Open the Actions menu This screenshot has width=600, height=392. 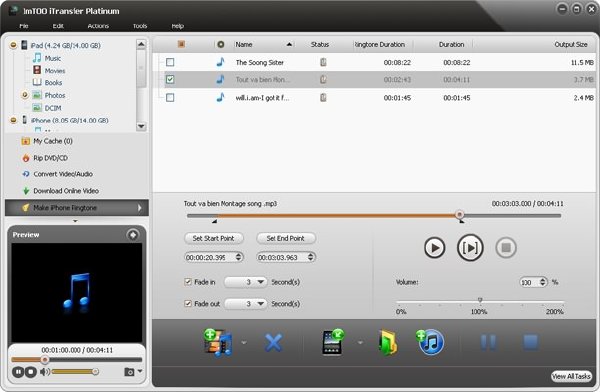(98, 26)
